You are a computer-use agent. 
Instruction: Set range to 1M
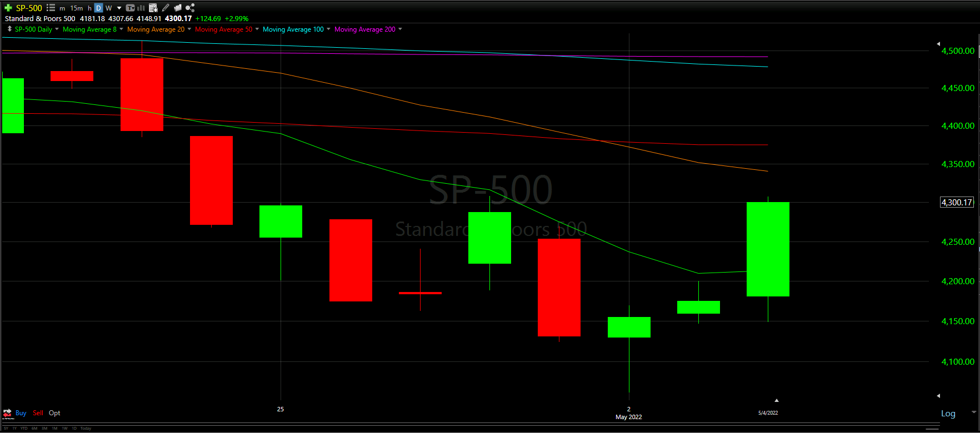(54, 428)
